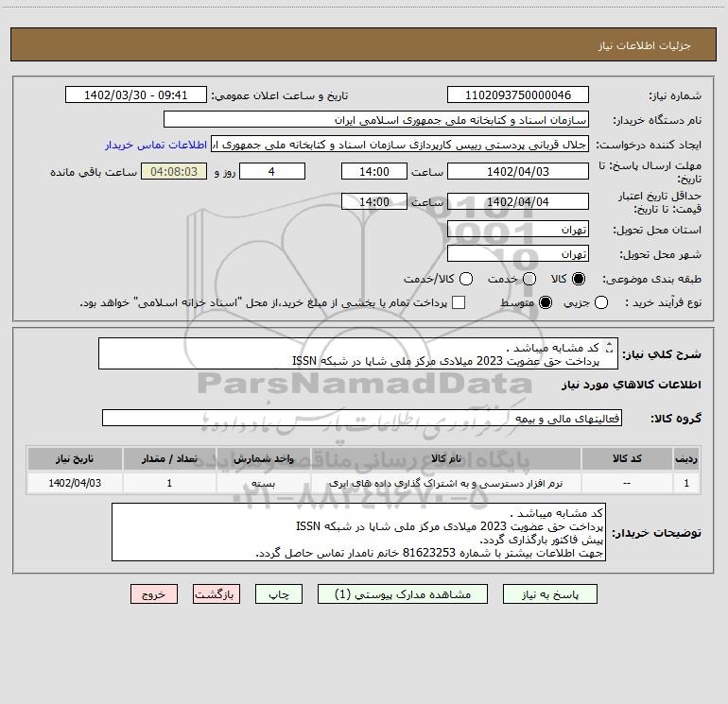Click the شرح کلی نیاز text area
The width and height of the screenshot is (728, 704).
click(358, 354)
